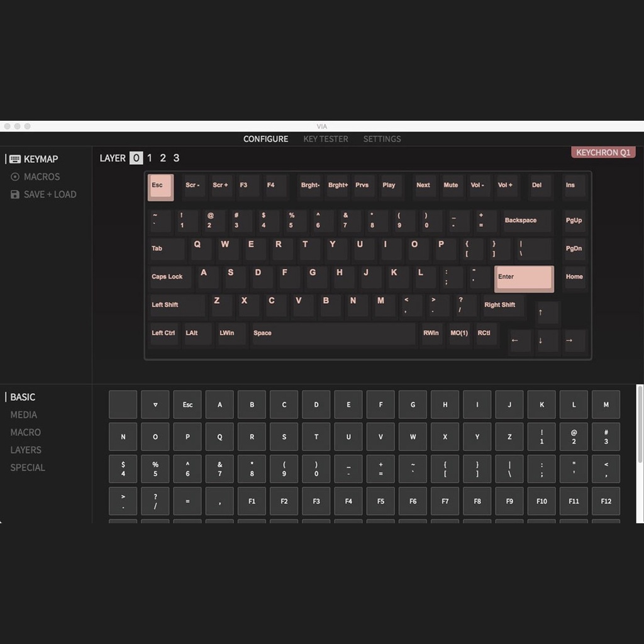Switch to layer 1
Viewport: 644px width, 644px height.
pos(150,158)
